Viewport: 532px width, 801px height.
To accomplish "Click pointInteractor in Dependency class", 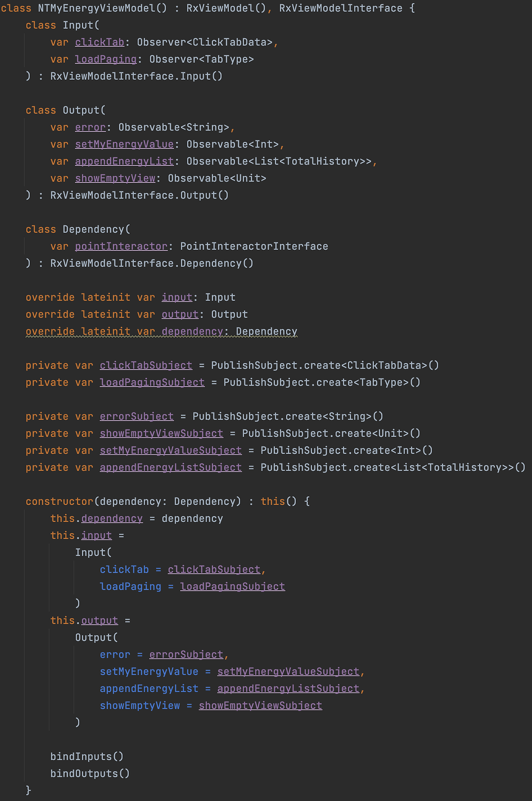I will tap(121, 246).
